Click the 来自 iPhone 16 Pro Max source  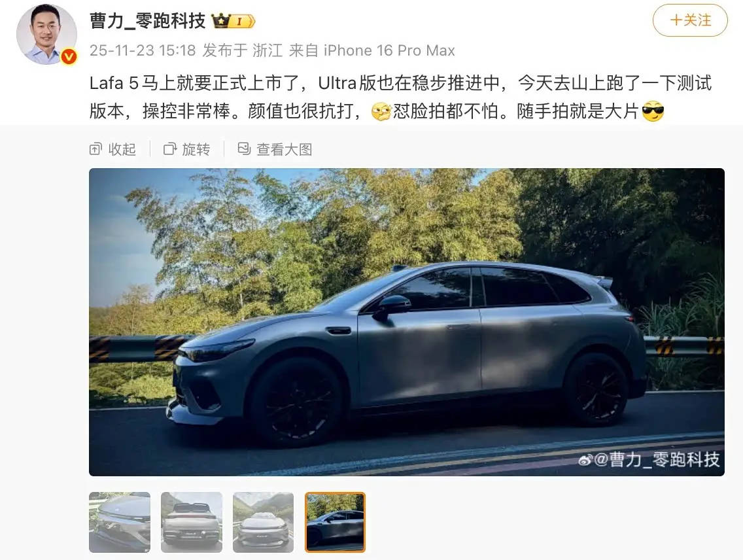click(372, 50)
